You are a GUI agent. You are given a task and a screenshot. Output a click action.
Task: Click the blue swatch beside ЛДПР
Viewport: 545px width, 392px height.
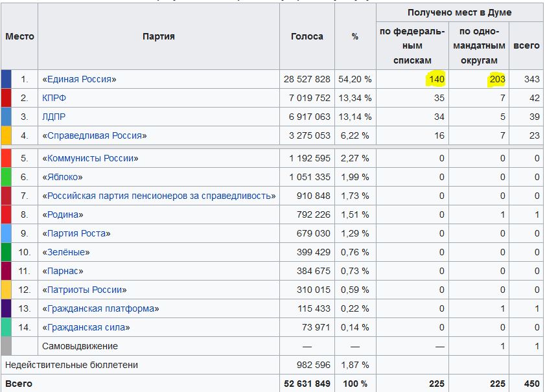pyautogui.click(x=6, y=117)
